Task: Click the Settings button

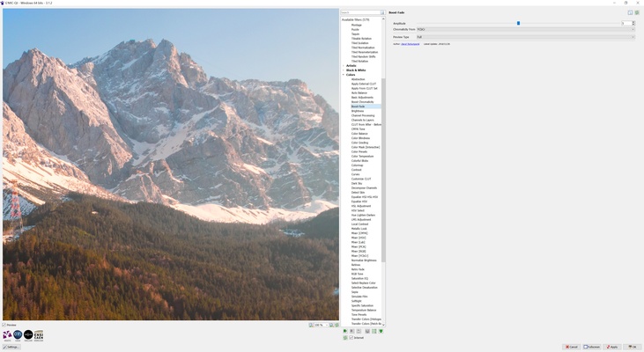Action: [x=11, y=347]
